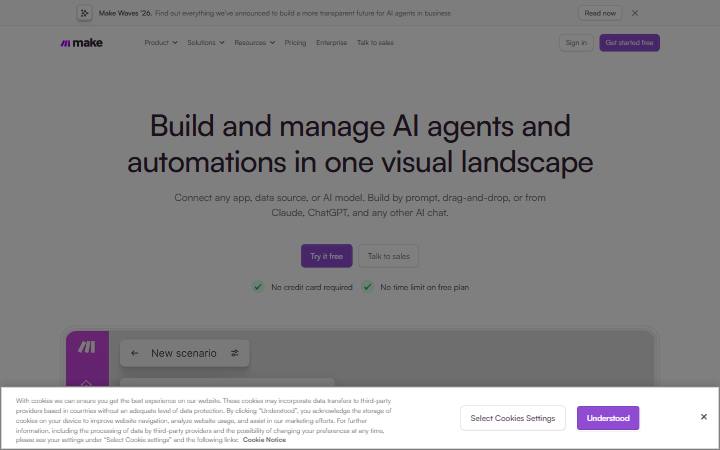Click the Make Waves '26 banner text
This screenshot has height=450, width=720.
tap(275, 13)
